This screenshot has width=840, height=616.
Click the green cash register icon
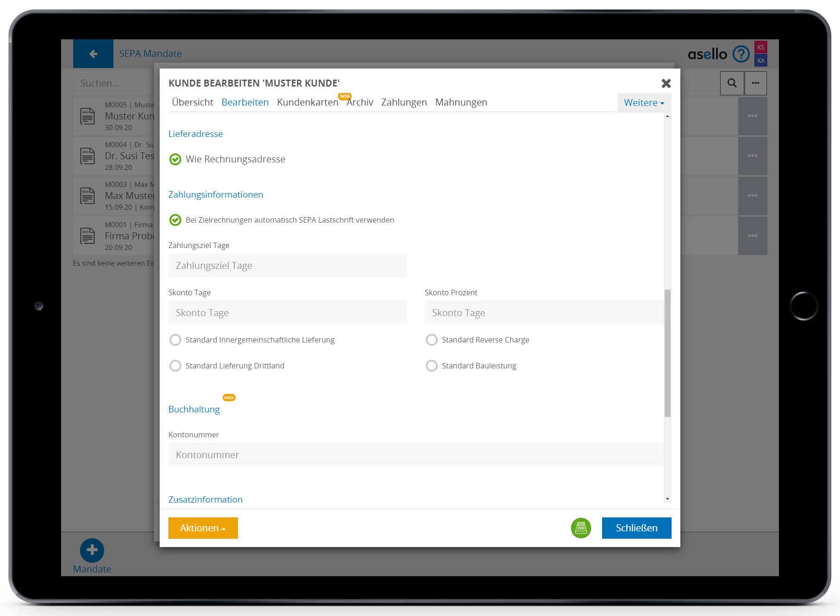point(581,528)
